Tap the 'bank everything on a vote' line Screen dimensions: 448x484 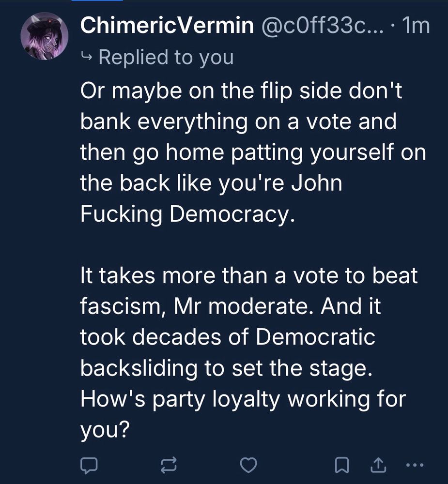click(x=238, y=122)
